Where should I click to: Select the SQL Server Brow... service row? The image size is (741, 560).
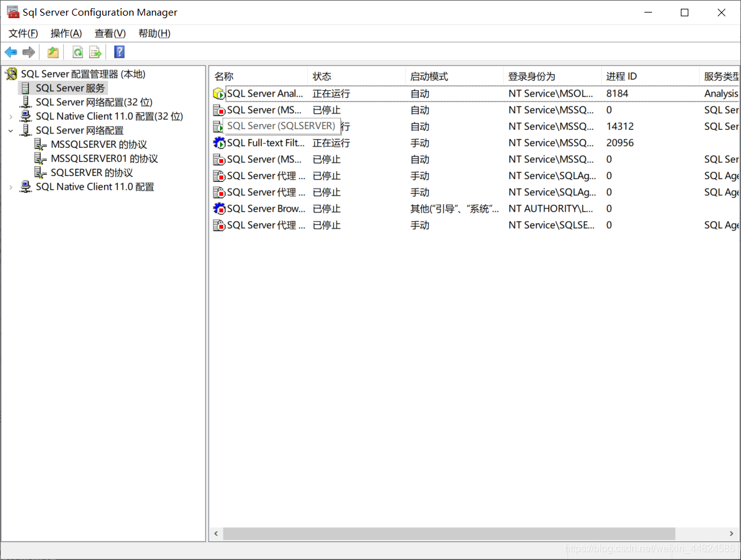click(x=475, y=208)
